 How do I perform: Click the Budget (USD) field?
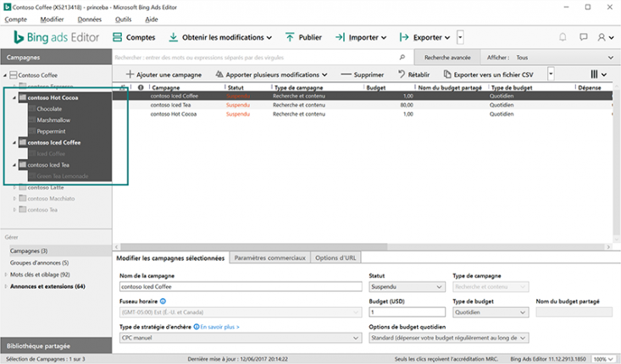[x=408, y=312]
